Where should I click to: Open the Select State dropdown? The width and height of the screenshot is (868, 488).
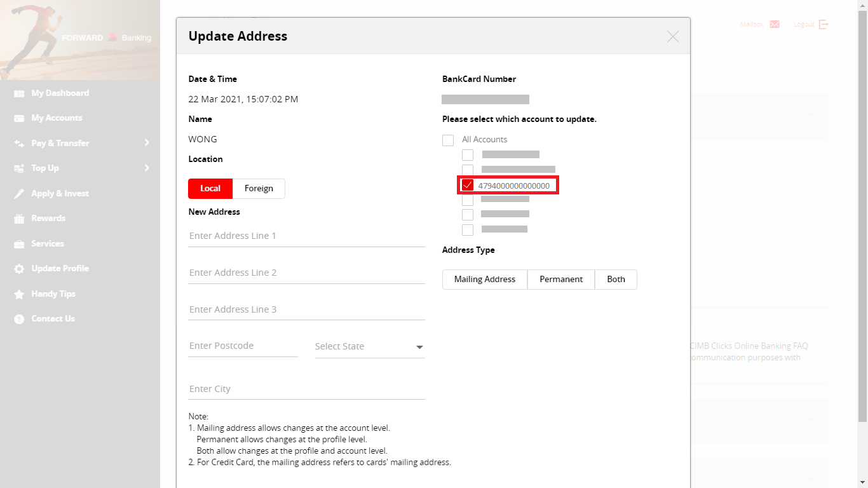click(x=370, y=347)
